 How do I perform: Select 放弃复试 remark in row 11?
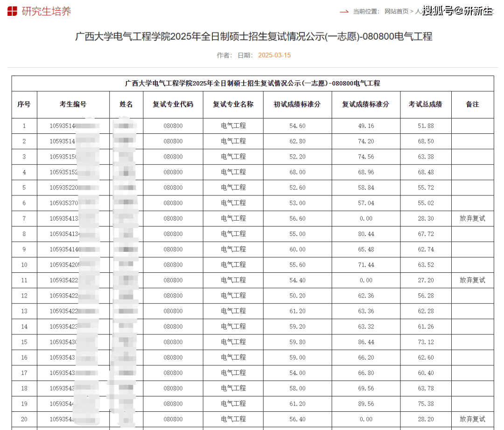coord(472,280)
